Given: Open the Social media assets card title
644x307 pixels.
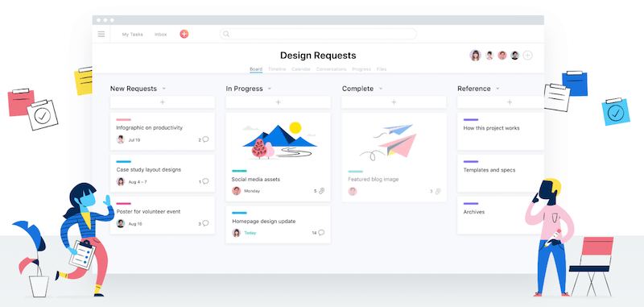Looking at the screenshot, I should click(256, 179).
